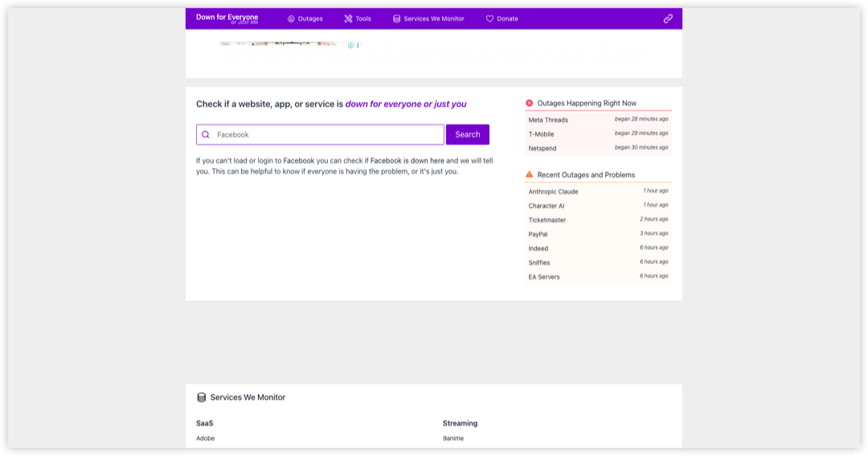Open the Indeed outage entry
The image size is (868, 456).
click(598, 249)
